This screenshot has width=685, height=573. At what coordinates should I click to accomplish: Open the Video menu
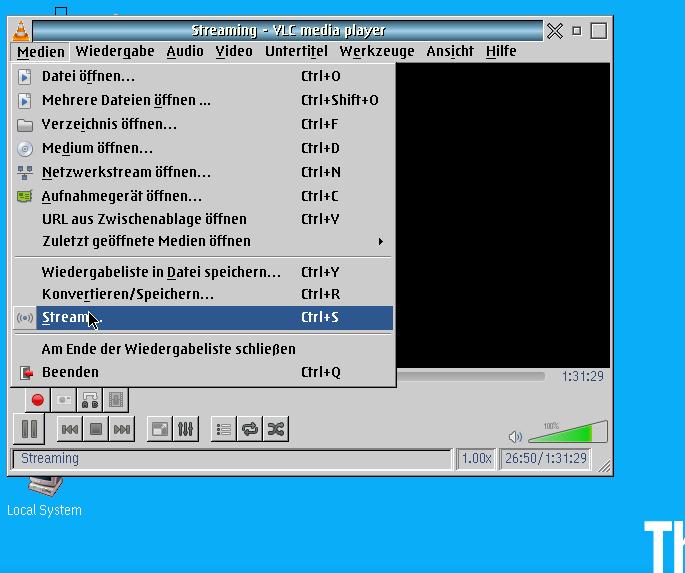tap(234, 52)
